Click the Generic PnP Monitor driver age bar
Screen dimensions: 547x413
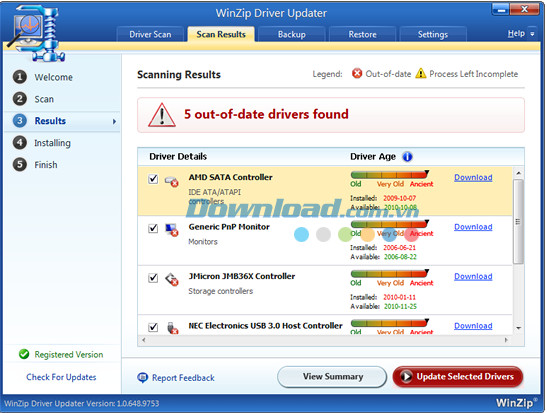point(390,224)
